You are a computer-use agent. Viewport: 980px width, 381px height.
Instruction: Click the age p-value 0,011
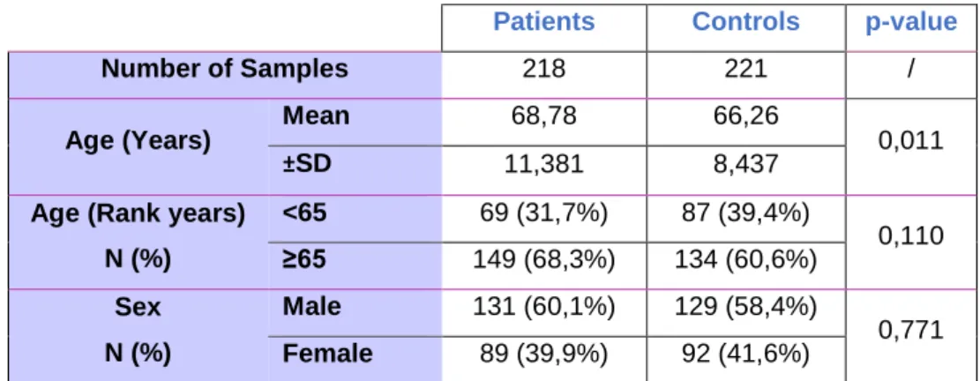pos(910,141)
